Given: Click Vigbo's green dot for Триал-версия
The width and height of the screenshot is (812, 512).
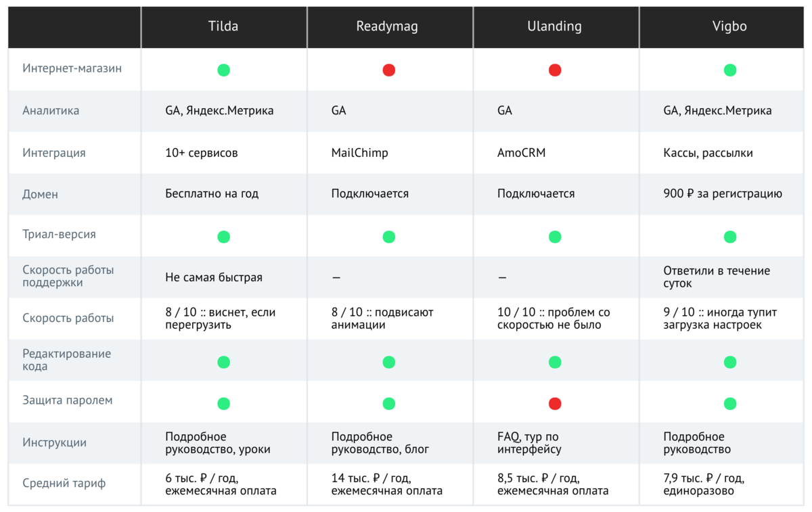Looking at the screenshot, I should click(x=729, y=237).
